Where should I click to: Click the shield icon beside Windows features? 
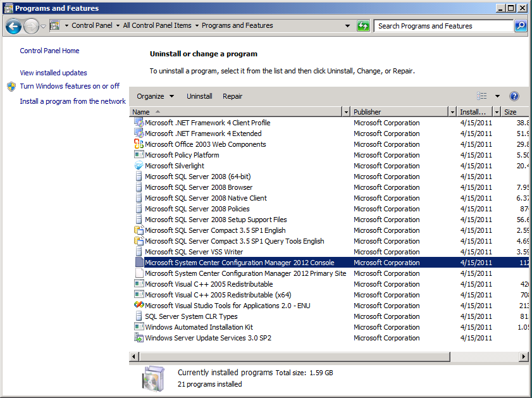[11, 87]
